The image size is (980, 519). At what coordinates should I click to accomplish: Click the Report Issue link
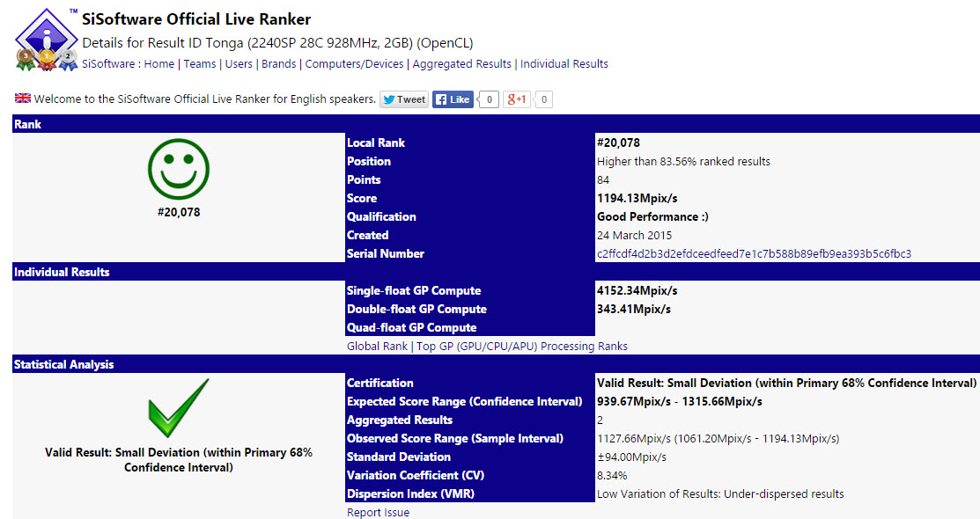pyautogui.click(x=378, y=512)
